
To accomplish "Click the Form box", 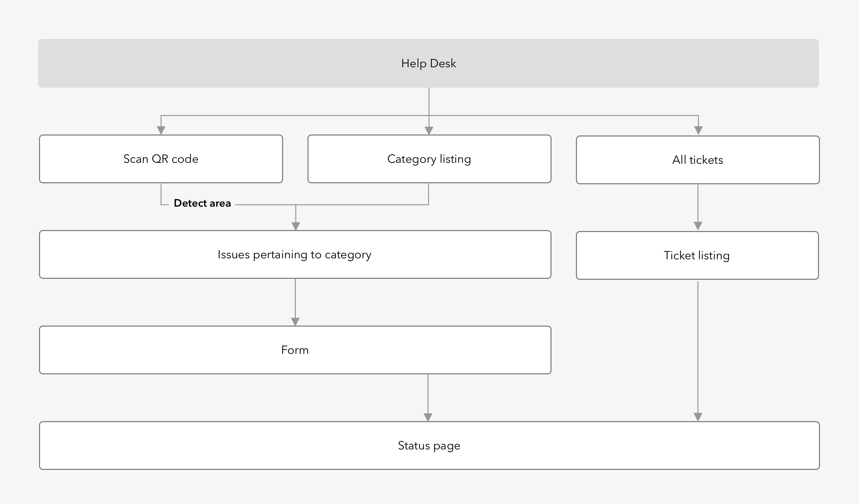I will (x=295, y=350).
